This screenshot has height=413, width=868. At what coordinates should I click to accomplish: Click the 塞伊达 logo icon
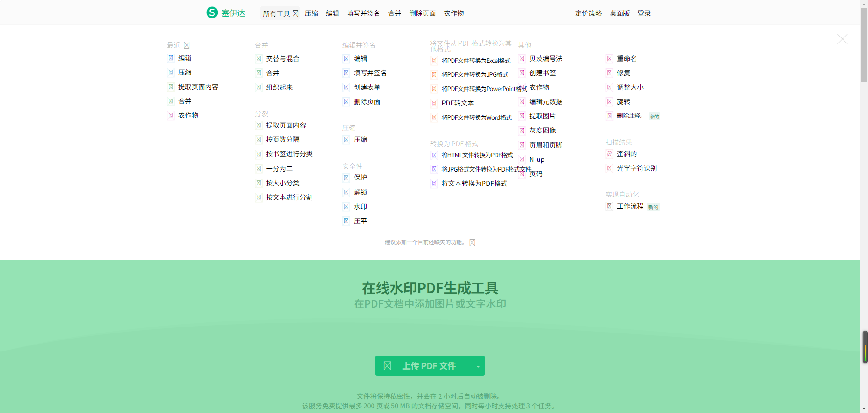point(212,13)
